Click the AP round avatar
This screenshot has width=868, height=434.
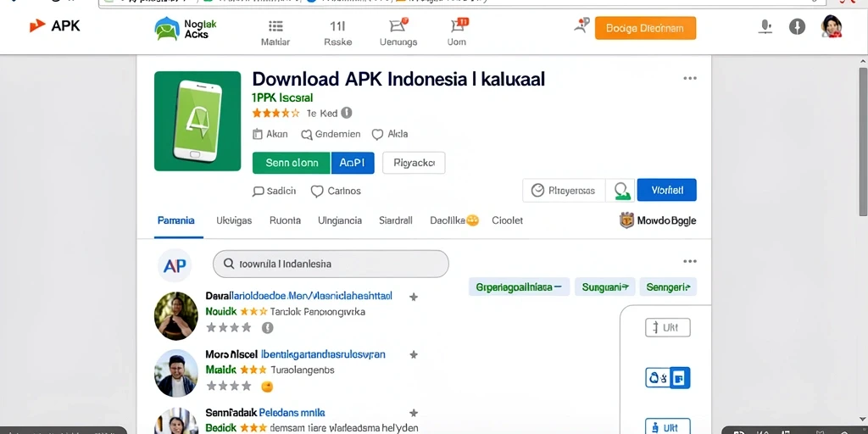pos(175,265)
